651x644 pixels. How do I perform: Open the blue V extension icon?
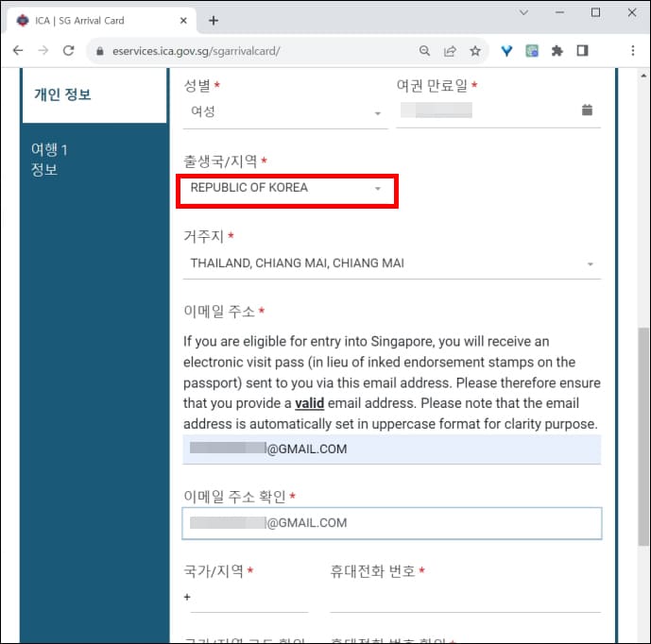(x=506, y=51)
